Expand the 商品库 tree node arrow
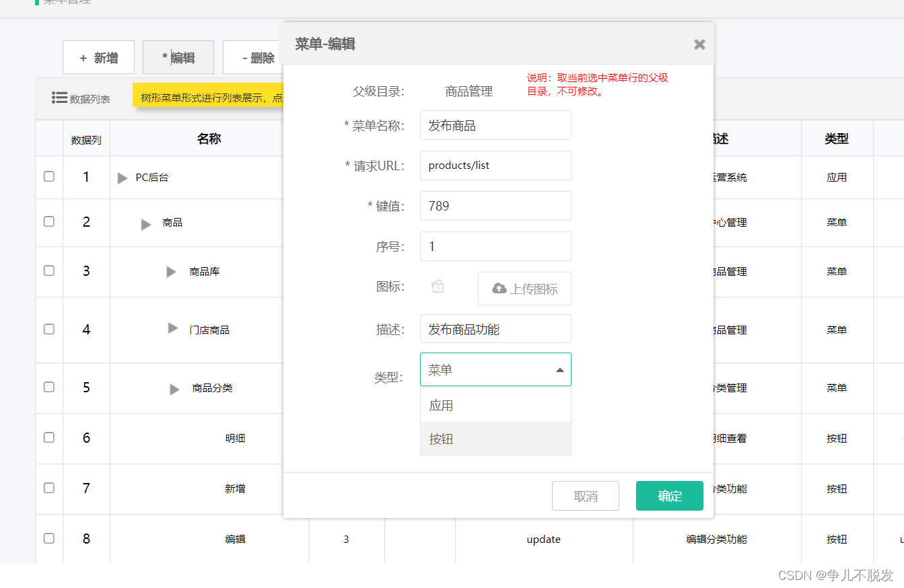Image resolution: width=904 pixels, height=588 pixels. (x=171, y=272)
